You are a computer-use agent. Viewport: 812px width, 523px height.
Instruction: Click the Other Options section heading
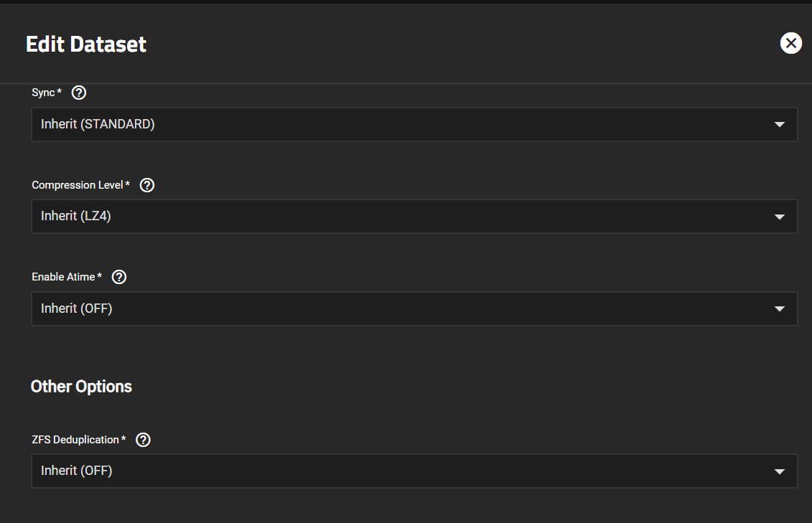81,387
